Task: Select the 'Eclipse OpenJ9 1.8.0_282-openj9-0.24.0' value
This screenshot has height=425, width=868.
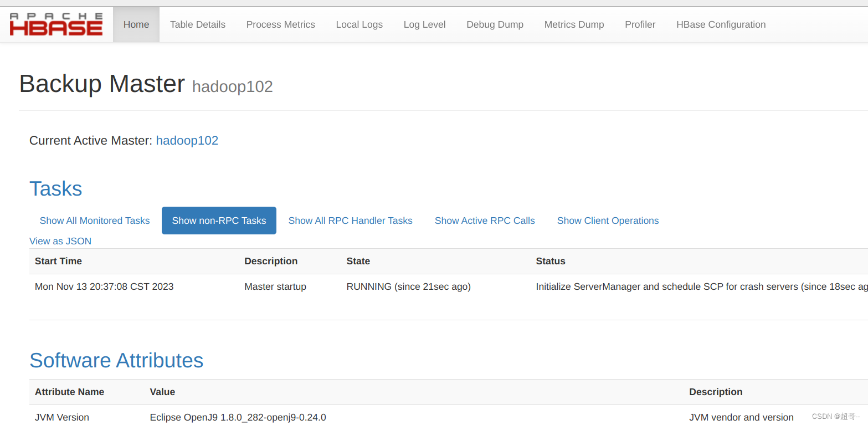Action: tap(238, 417)
